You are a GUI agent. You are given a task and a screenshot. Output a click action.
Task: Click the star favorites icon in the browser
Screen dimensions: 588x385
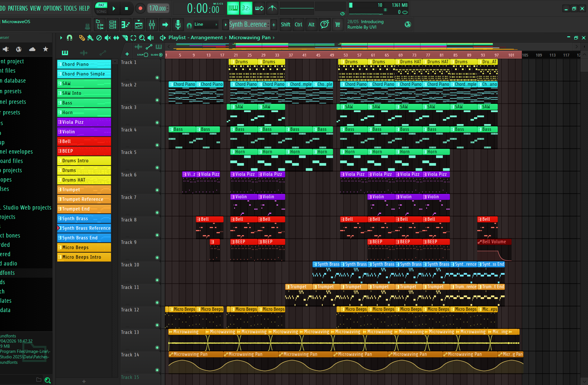(x=46, y=49)
